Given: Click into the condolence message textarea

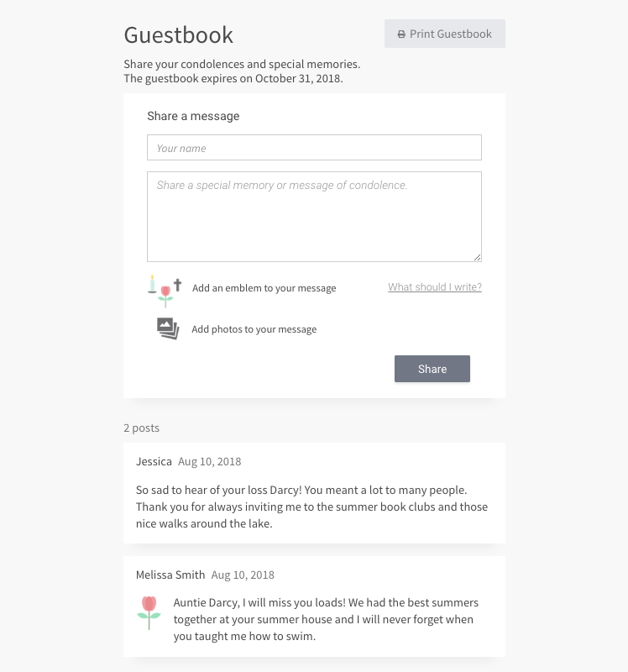Looking at the screenshot, I should point(314,217).
